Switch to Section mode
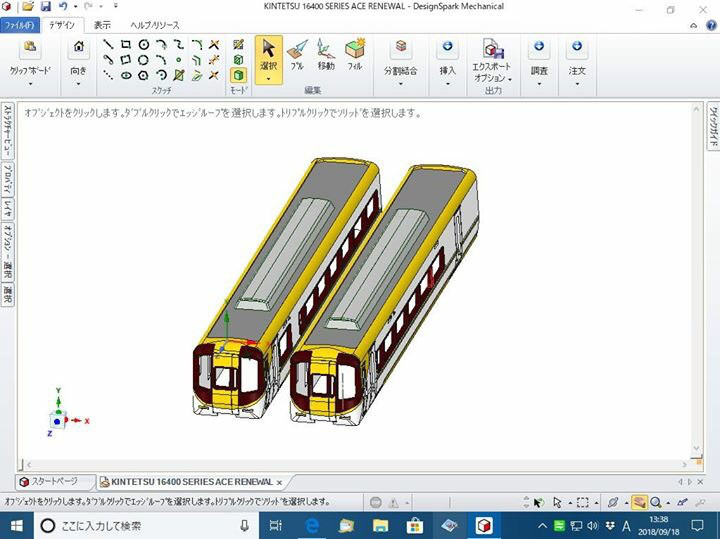720x539 pixels. coord(238,60)
